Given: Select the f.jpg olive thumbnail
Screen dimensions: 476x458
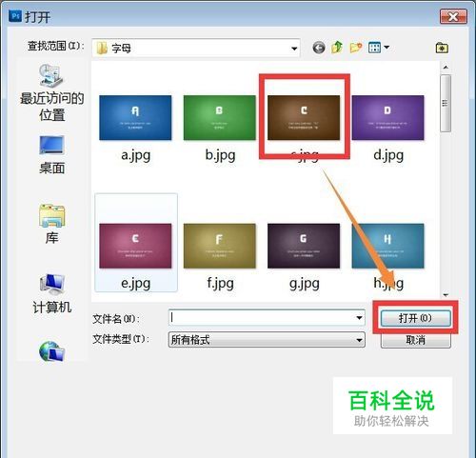Looking at the screenshot, I should 220,246.
